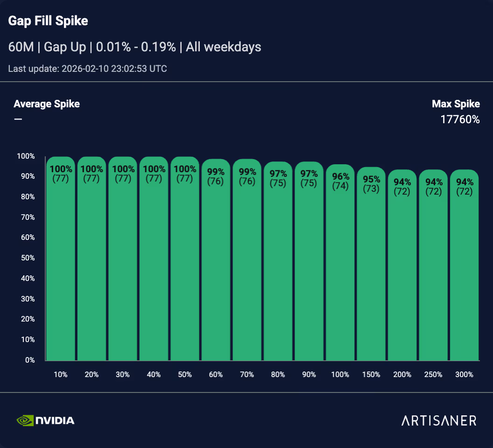Click the bar above the 40% label
The image size is (493, 448).
[154, 259]
